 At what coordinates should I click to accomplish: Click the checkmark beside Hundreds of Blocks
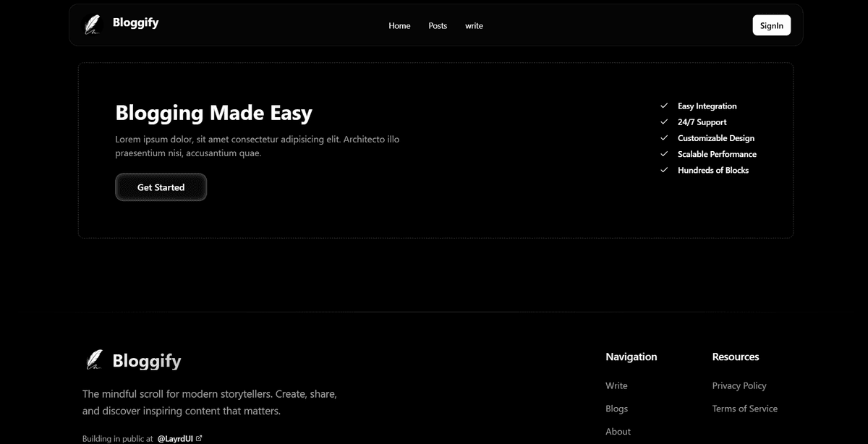click(x=664, y=170)
